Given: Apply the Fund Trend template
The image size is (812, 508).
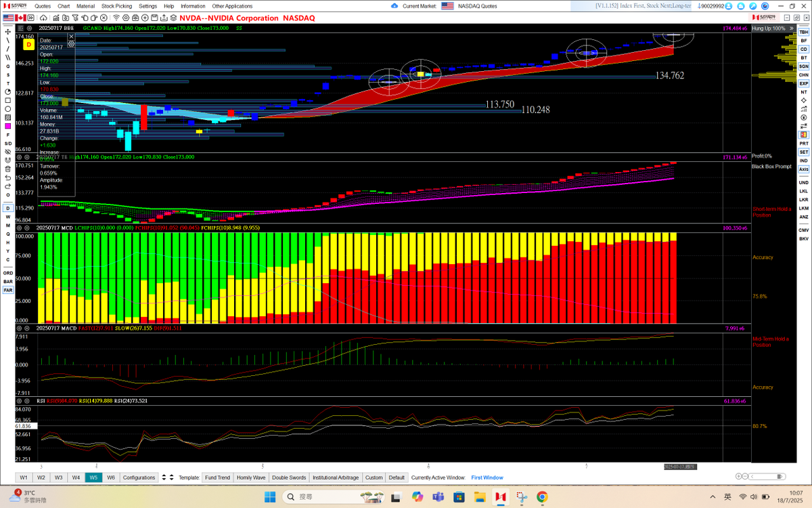Looking at the screenshot, I should (x=218, y=478).
